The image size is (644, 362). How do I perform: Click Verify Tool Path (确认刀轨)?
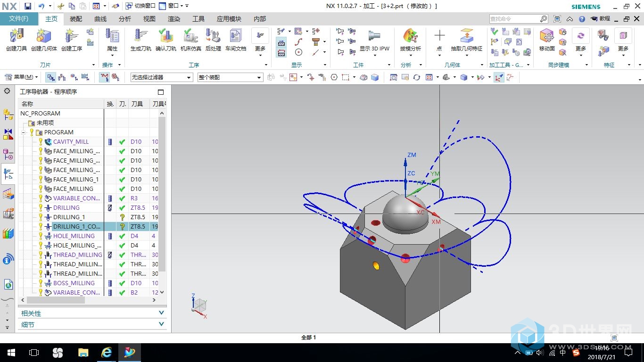pyautogui.click(x=165, y=40)
